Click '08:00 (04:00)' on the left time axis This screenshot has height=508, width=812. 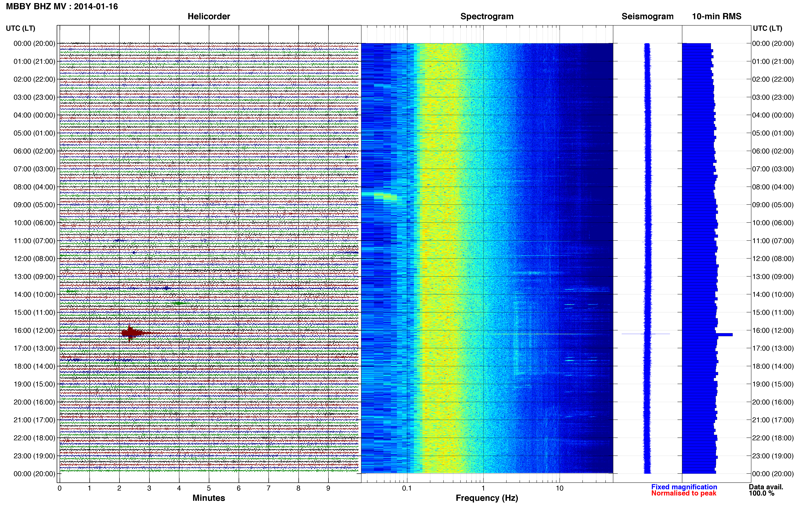34,187
